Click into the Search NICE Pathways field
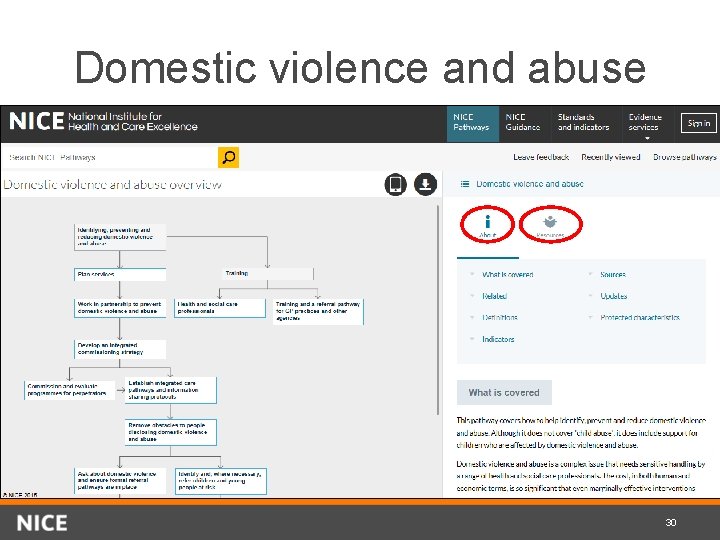This screenshot has width=720, height=540. (x=109, y=158)
